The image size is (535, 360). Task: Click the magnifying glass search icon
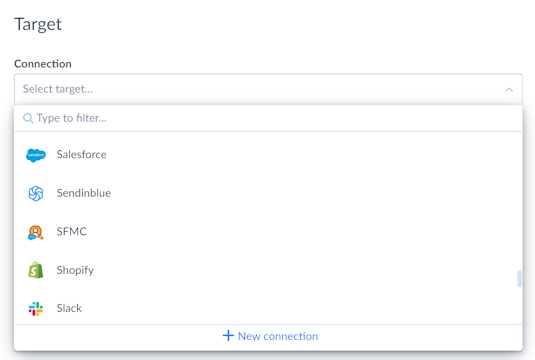point(28,118)
